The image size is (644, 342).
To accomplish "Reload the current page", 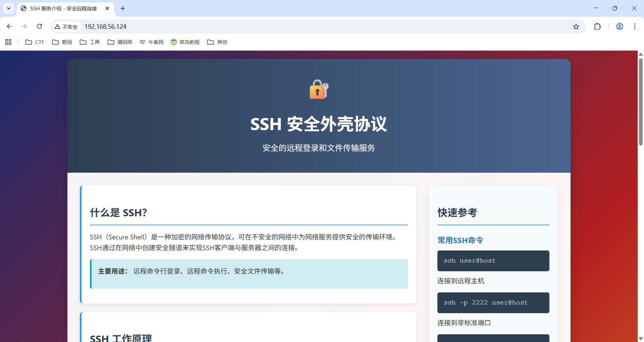I will click(39, 26).
